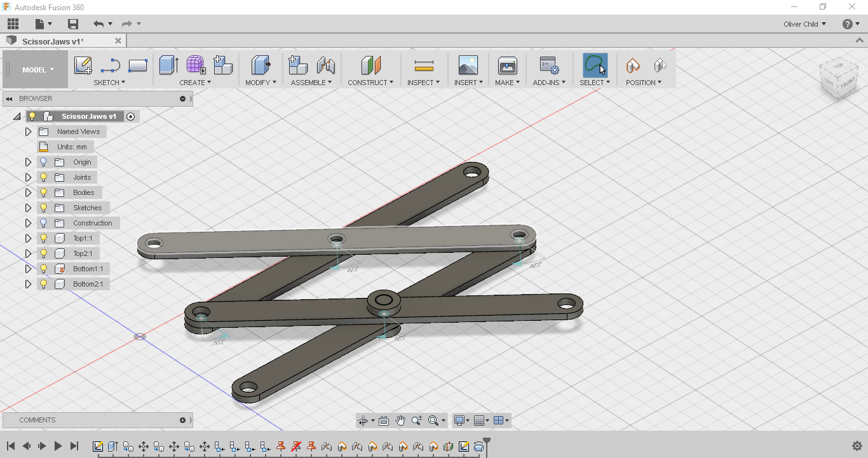Expand the Origin folder in browser

click(x=28, y=162)
